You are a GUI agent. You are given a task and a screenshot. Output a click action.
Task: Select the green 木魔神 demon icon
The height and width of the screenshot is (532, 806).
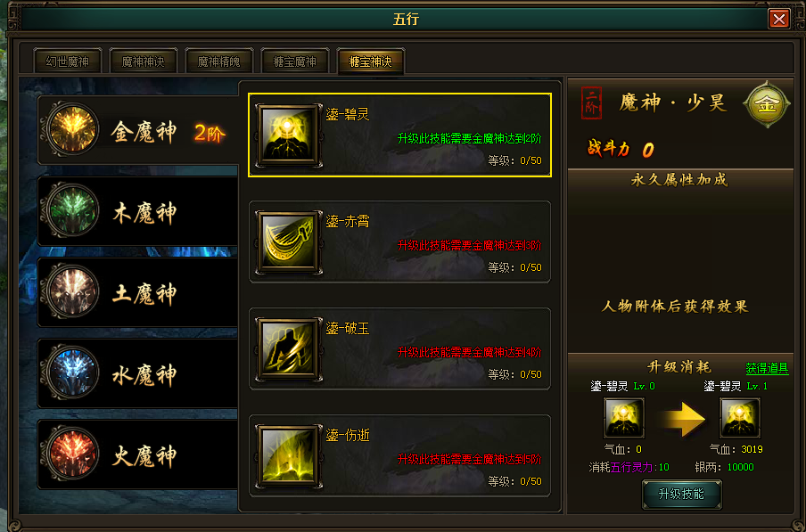(72, 210)
